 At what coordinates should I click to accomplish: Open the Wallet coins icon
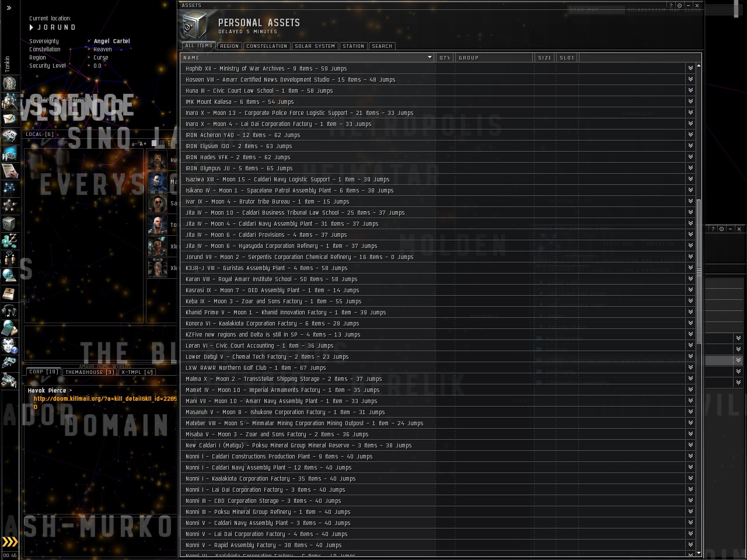(x=9, y=241)
